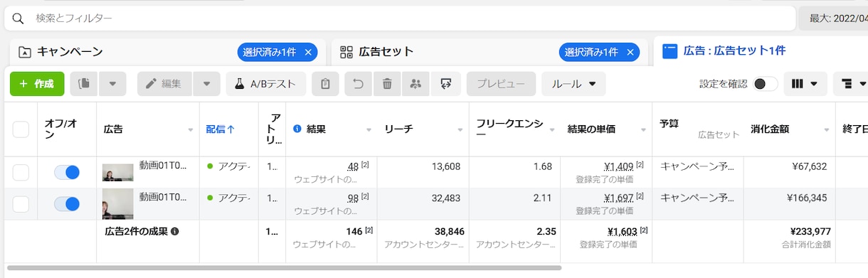Expand the edit options dropdown arrow
The height and width of the screenshot is (278, 868).
tap(206, 84)
